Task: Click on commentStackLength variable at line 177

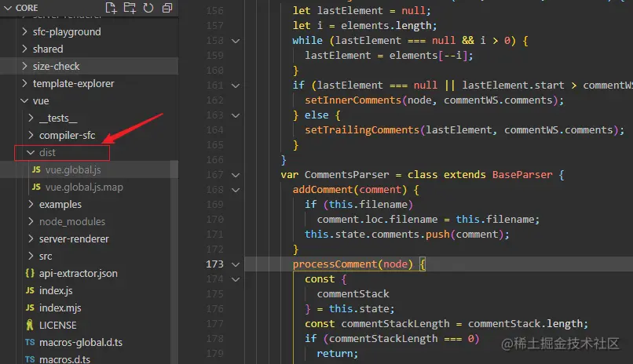Action: point(395,324)
